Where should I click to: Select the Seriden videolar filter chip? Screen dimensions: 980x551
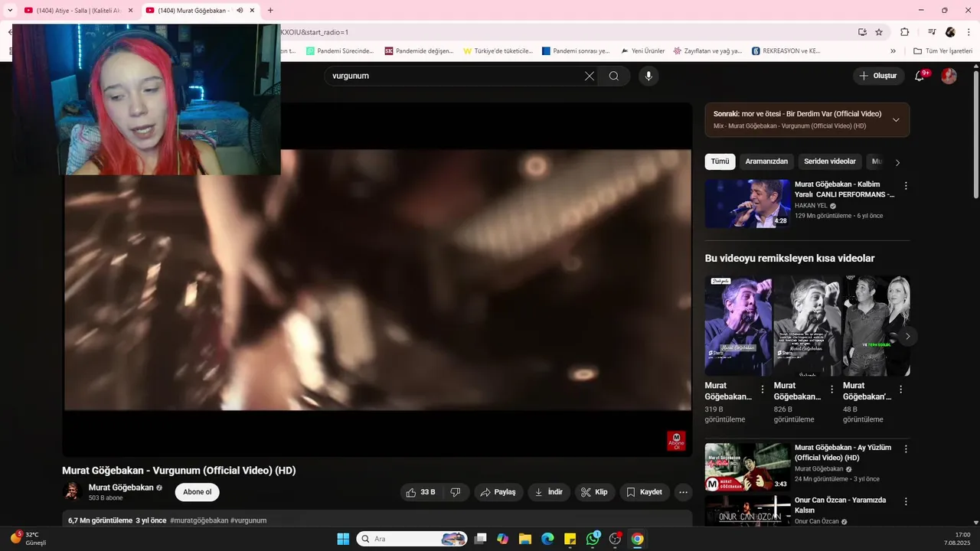[830, 161]
